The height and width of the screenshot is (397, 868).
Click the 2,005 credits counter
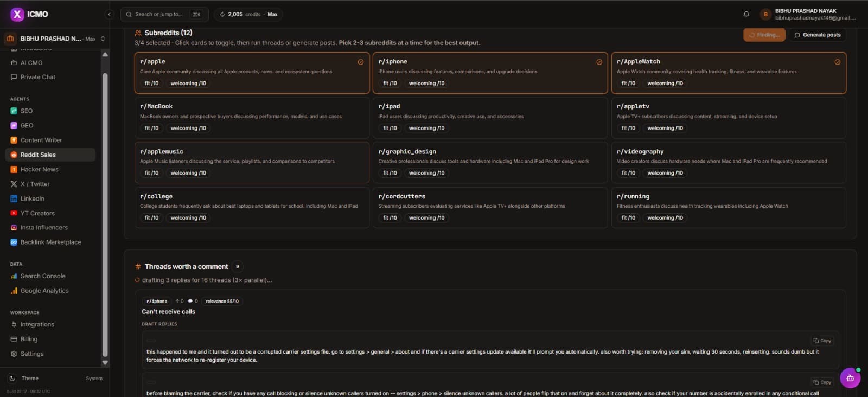[x=244, y=15]
